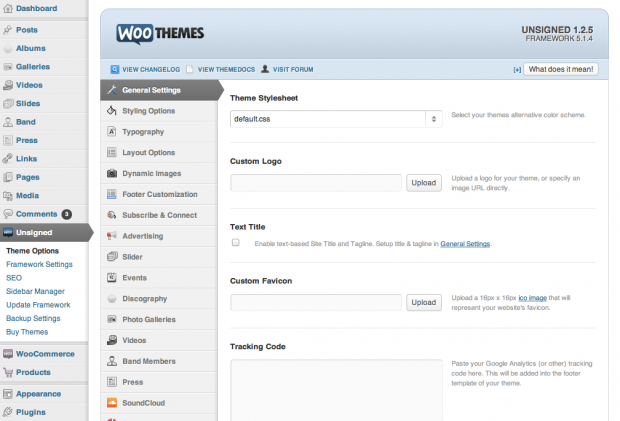Open Backup Settings submenu item
The width and height of the screenshot is (620, 421).
33,318
